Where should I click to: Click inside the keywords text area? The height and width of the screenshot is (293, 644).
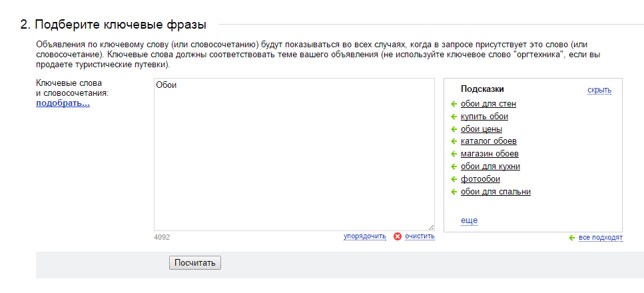tap(294, 154)
